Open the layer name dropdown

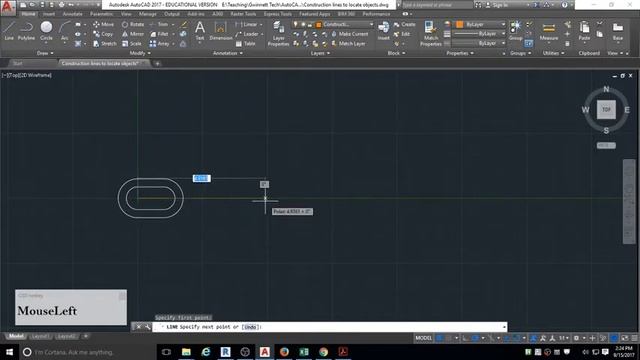click(333, 24)
